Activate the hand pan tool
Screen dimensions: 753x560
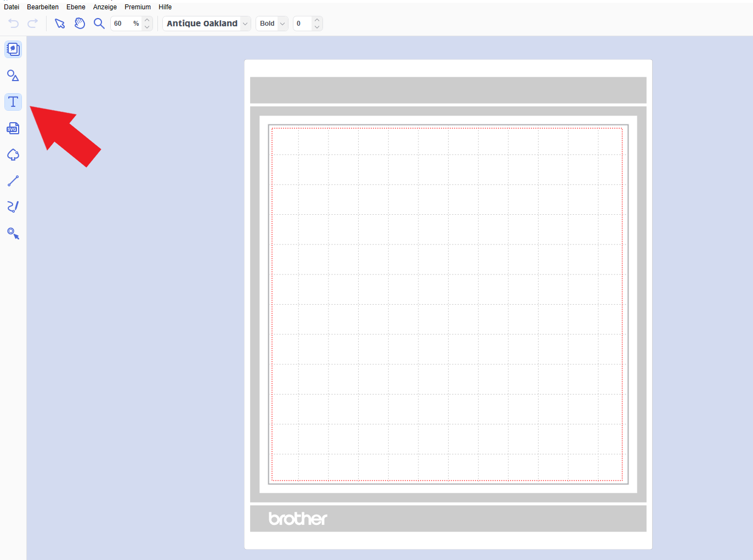coord(80,24)
